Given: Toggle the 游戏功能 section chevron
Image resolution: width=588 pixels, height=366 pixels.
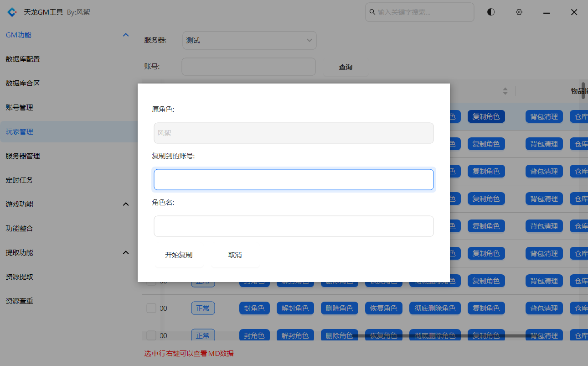Looking at the screenshot, I should point(126,204).
